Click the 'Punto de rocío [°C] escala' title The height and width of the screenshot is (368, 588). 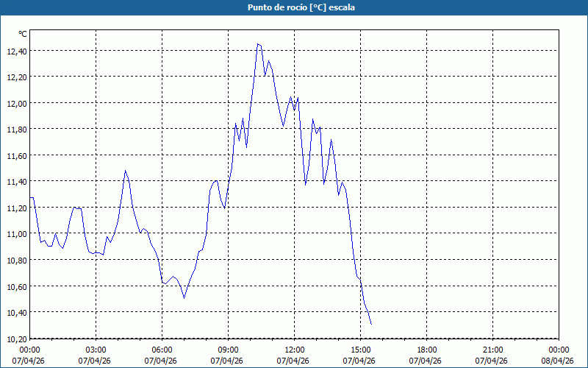pos(294,7)
